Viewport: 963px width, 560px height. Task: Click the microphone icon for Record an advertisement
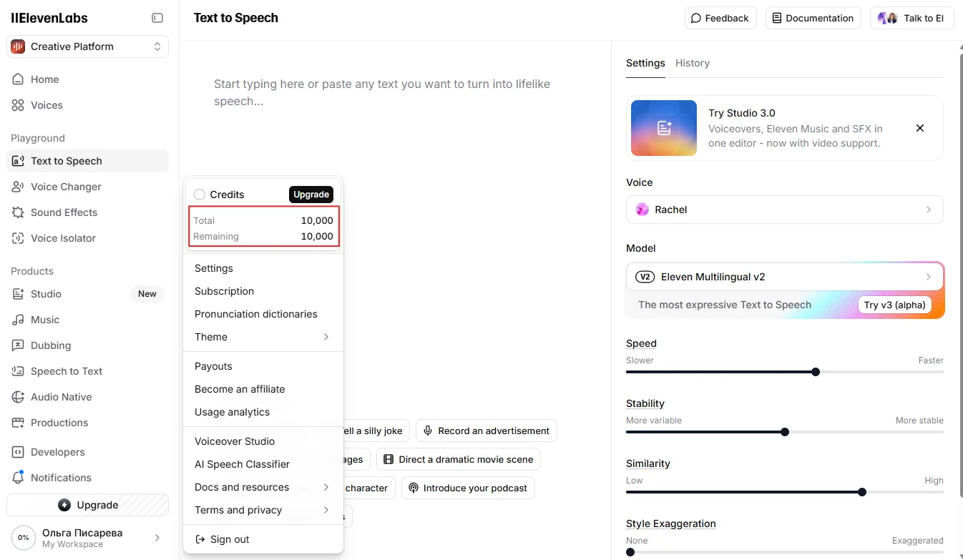pos(428,431)
